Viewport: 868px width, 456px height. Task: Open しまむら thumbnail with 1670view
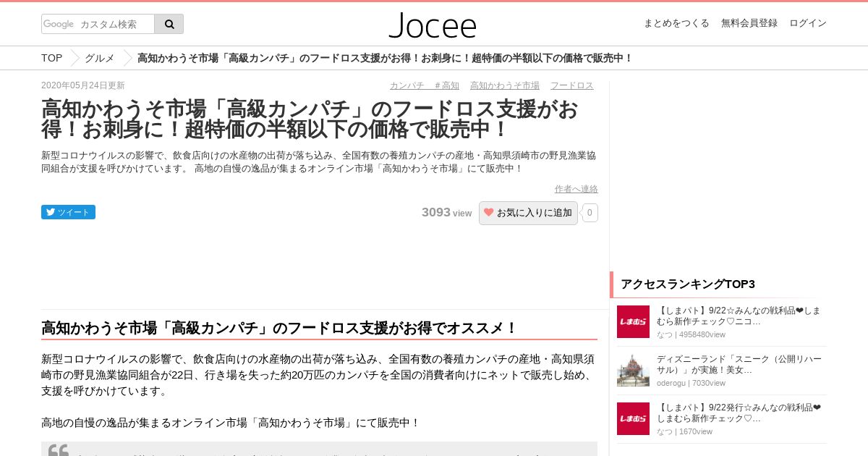coord(633,418)
